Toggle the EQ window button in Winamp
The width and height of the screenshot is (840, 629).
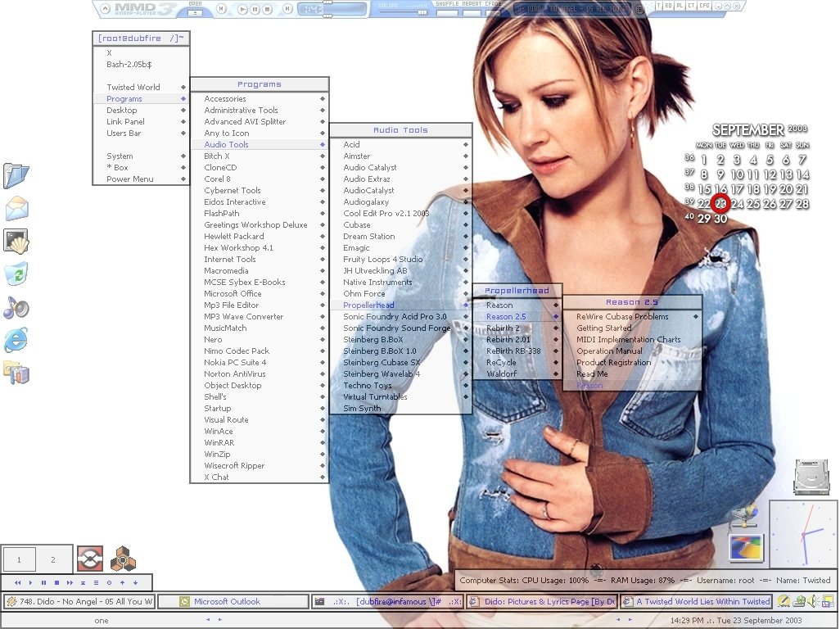tap(669, 6)
